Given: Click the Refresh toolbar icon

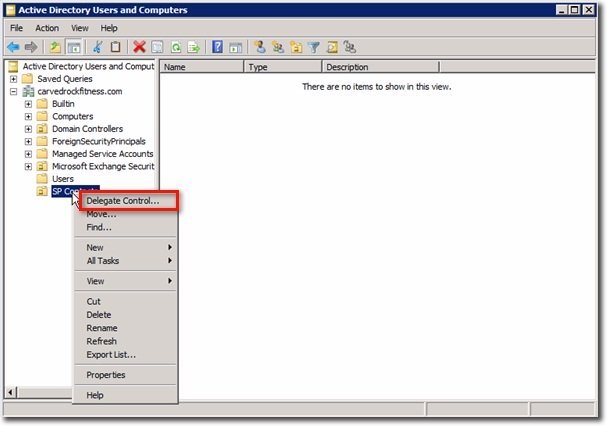Looking at the screenshot, I should tap(176, 47).
